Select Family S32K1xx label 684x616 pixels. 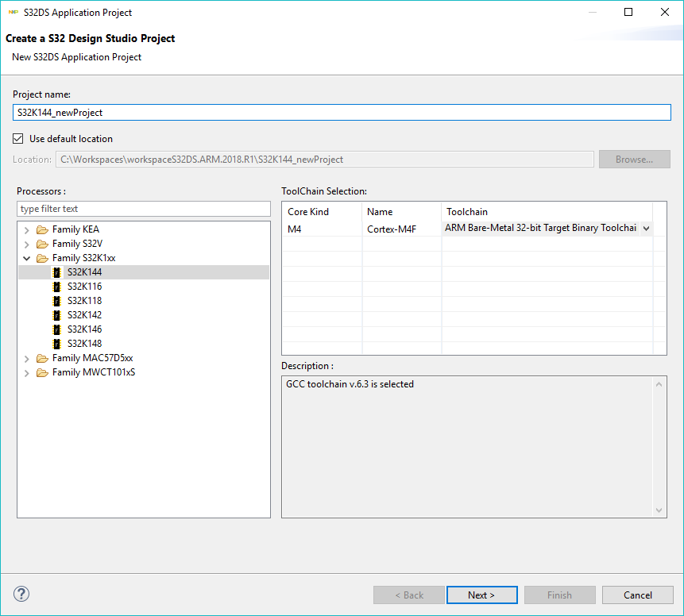83,259
